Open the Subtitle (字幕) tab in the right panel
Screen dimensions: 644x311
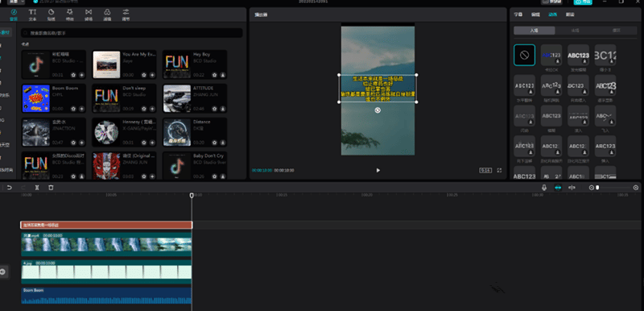tap(518, 15)
